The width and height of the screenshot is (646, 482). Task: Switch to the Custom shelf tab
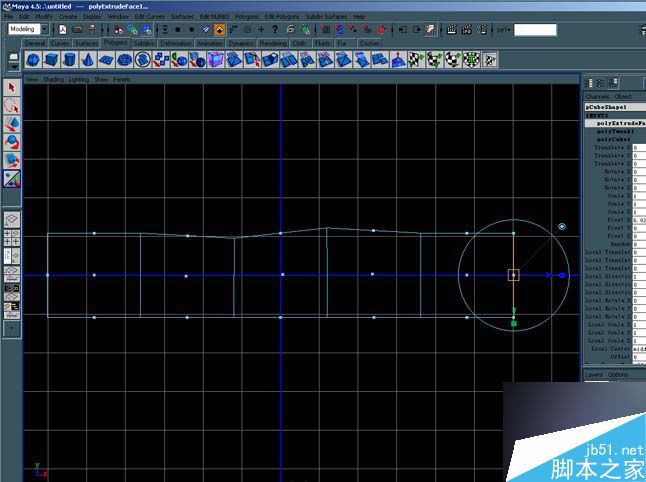369,43
